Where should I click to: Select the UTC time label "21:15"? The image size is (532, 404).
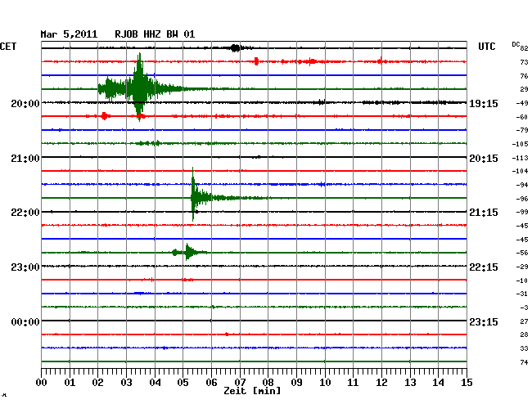(484, 213)
